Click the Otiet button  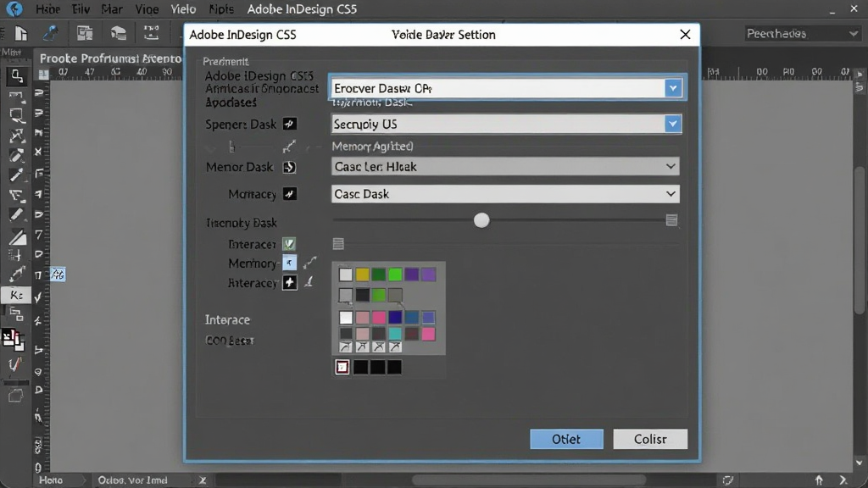point(566,439)
